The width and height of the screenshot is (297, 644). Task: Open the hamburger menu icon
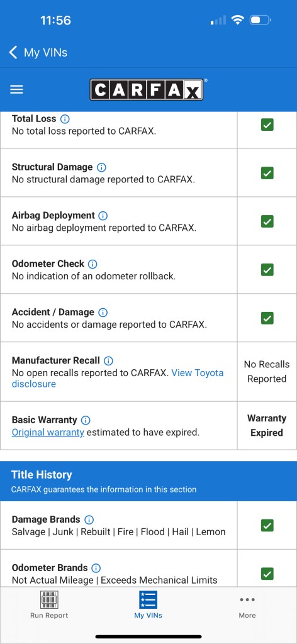coord(16,89)
